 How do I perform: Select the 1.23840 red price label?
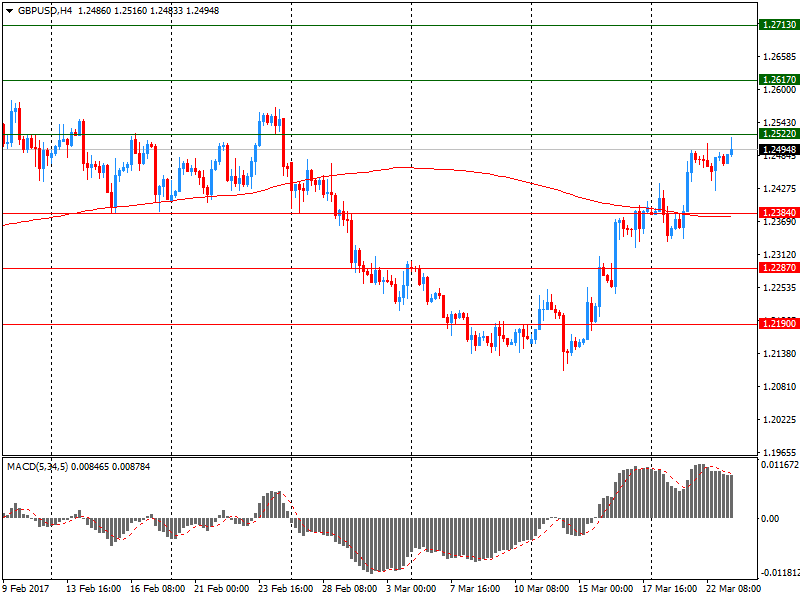coord(779,213)
